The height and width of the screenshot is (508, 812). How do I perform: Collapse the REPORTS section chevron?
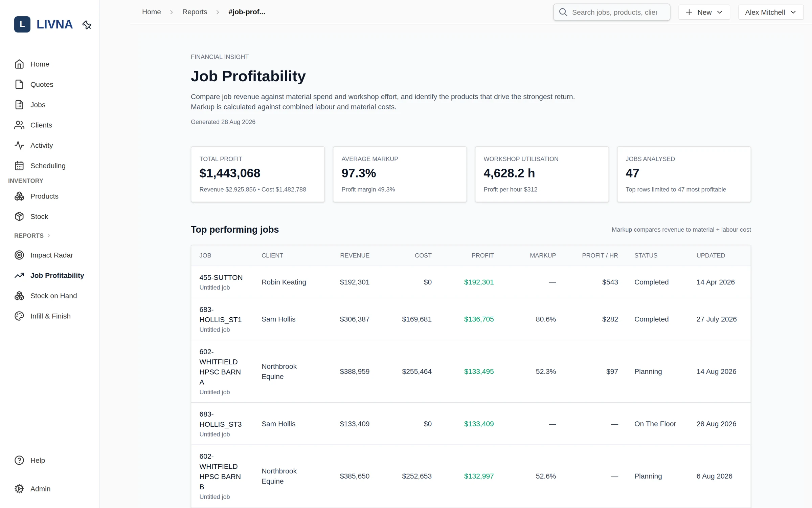pos(49,236)
